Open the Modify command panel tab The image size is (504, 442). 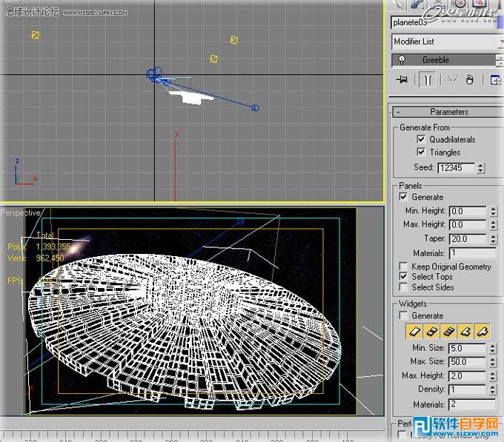[x=417, y=4]
